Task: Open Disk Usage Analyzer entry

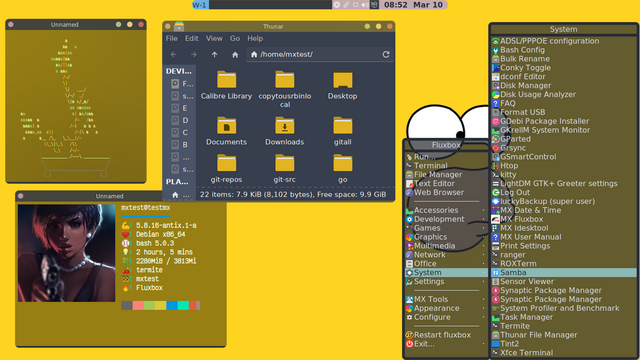Action: tap(564, 95)
